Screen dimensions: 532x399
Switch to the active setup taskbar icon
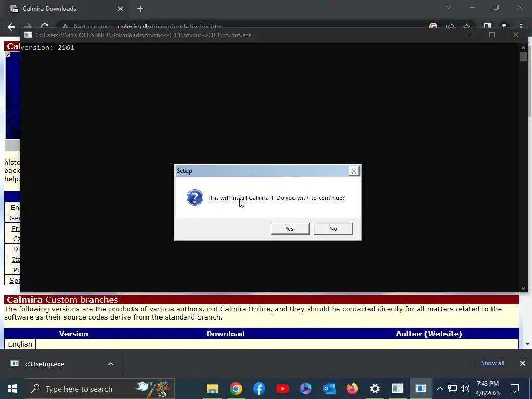tap(421, 389)
